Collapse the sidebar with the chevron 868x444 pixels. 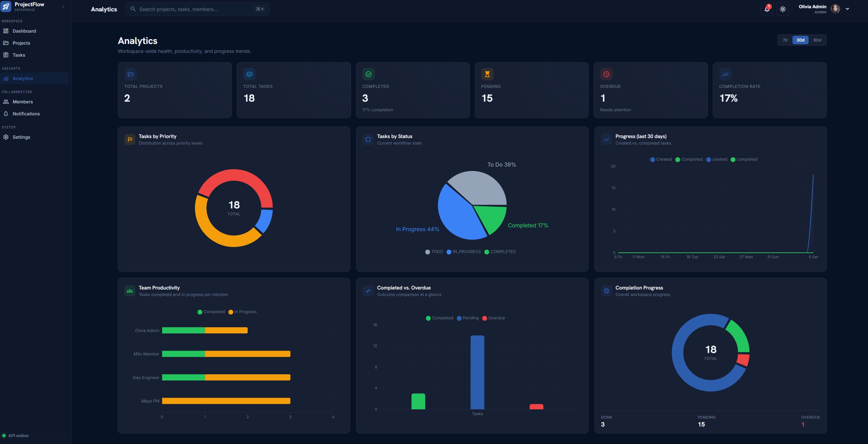coord(63,7)
